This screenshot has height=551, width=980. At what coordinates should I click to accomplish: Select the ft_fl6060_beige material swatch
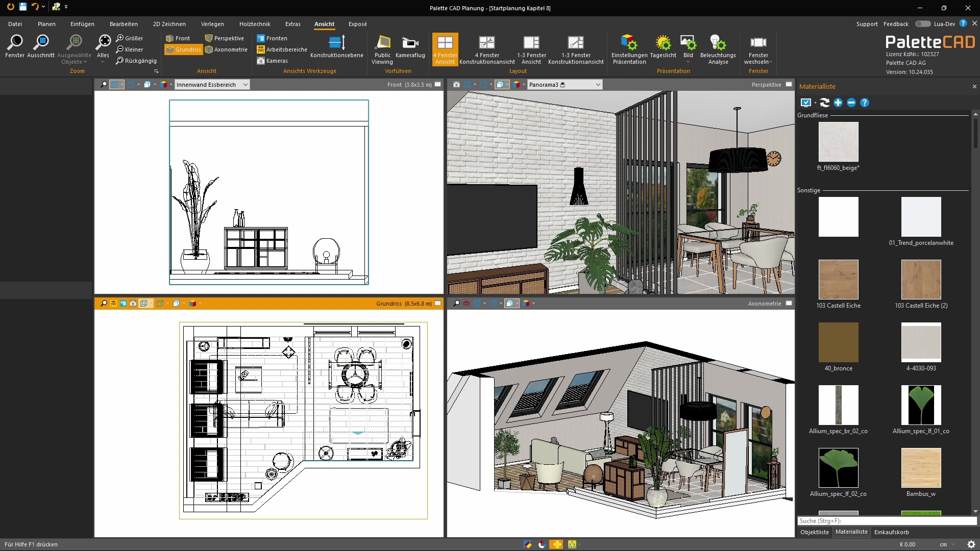(839, 142)
